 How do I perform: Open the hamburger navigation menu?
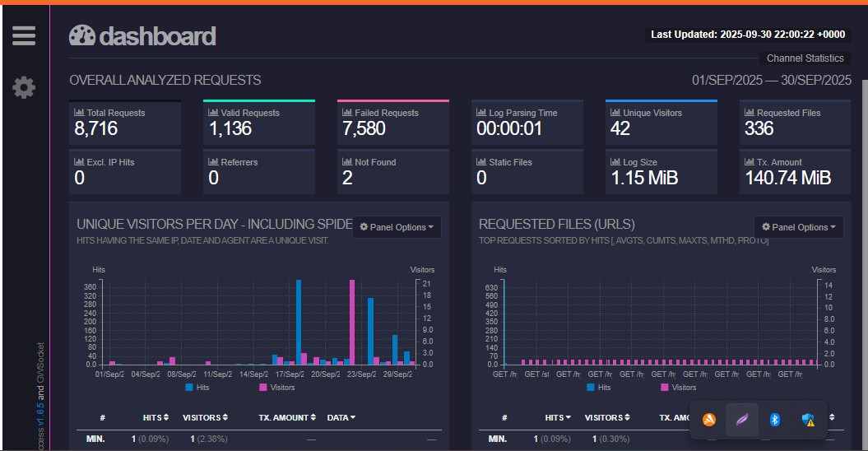24,35
